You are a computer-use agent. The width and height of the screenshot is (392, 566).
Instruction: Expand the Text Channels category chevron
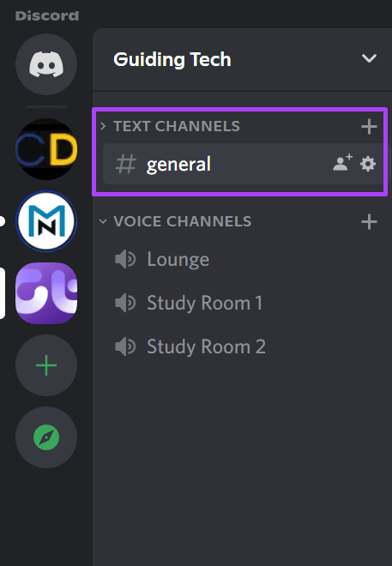103,126
